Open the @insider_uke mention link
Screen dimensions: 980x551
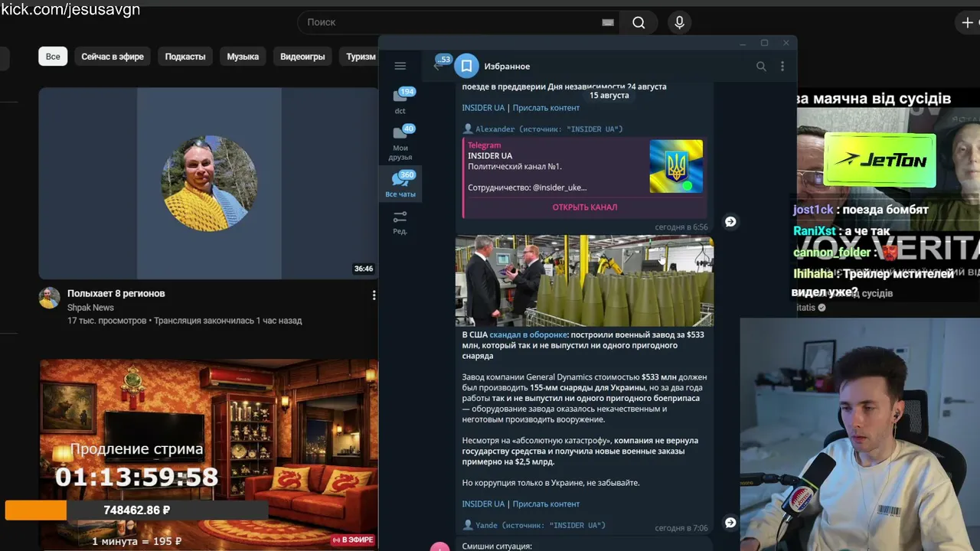tap(560, 187)
